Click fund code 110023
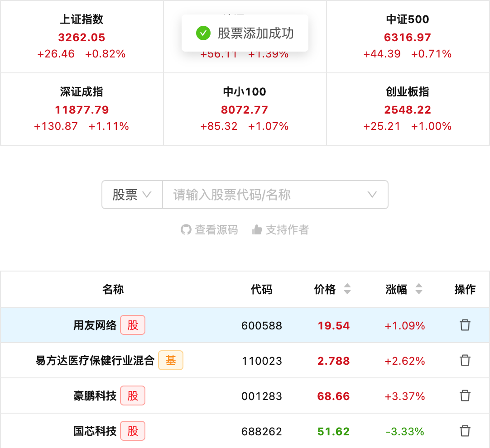490x448 pixels. (262, 361)
